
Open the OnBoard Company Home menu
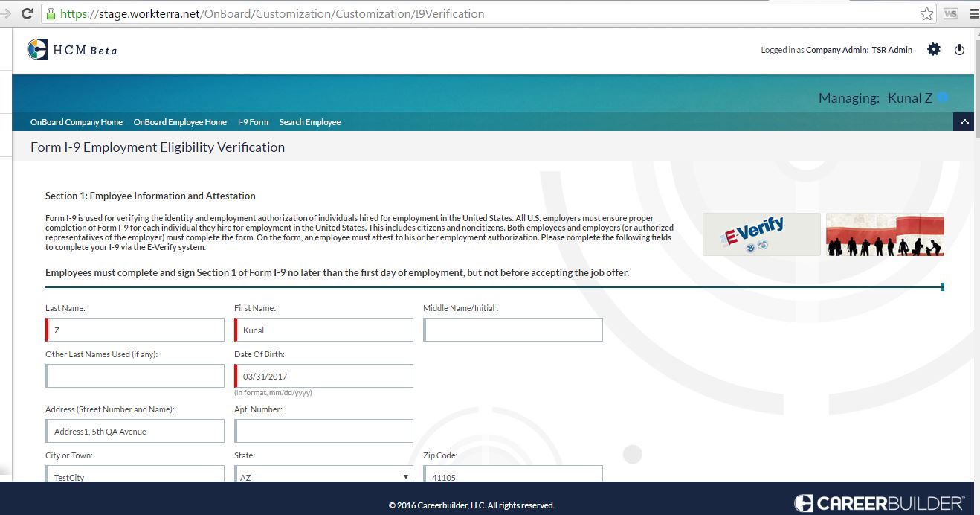click(x=76, y=122)
